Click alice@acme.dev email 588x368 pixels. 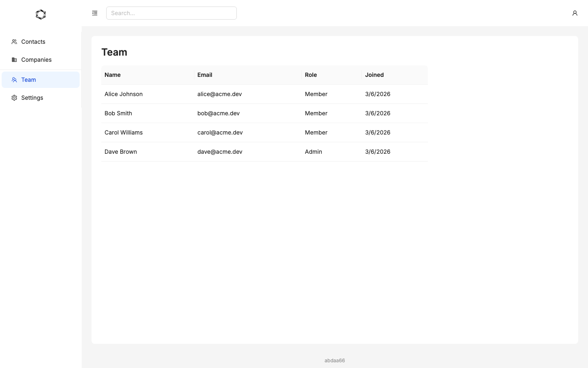tap(220, 94)
